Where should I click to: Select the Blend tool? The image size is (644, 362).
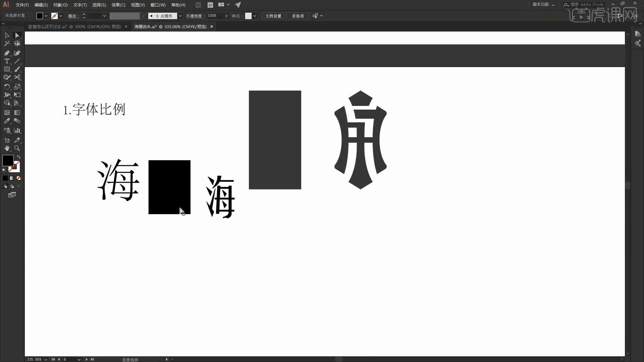tap(17, 121)
